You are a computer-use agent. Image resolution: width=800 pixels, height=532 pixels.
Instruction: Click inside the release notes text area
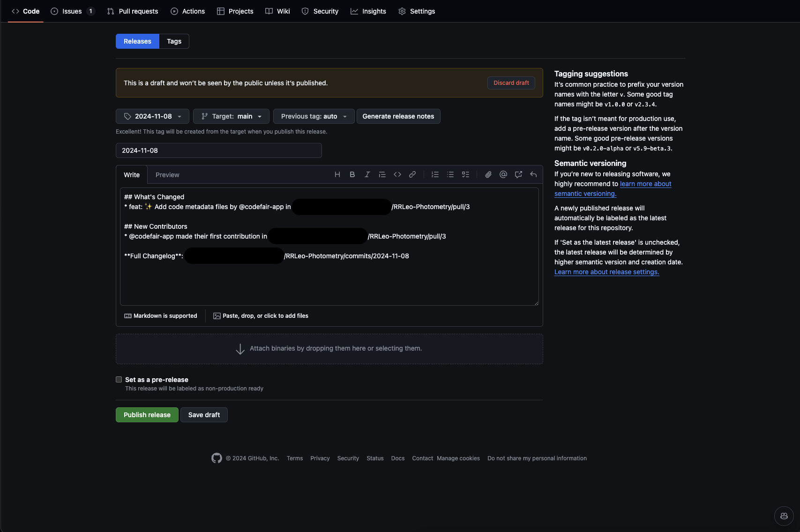(329, 247)
